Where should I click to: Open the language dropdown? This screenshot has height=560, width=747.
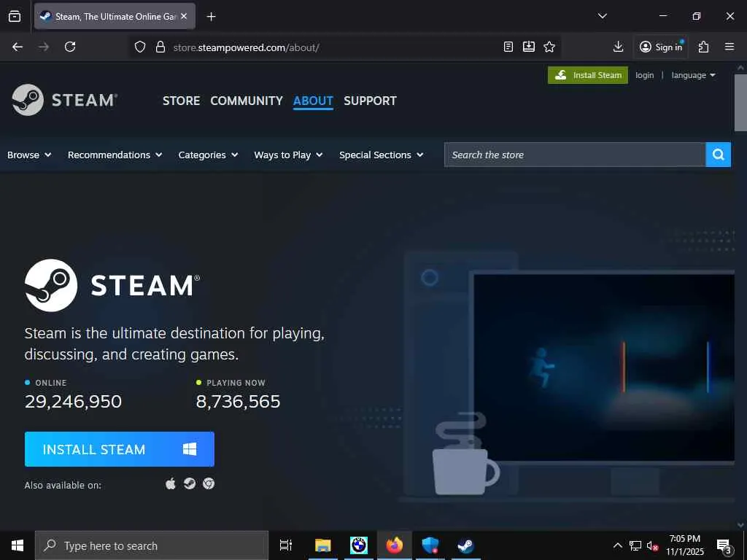693,75
